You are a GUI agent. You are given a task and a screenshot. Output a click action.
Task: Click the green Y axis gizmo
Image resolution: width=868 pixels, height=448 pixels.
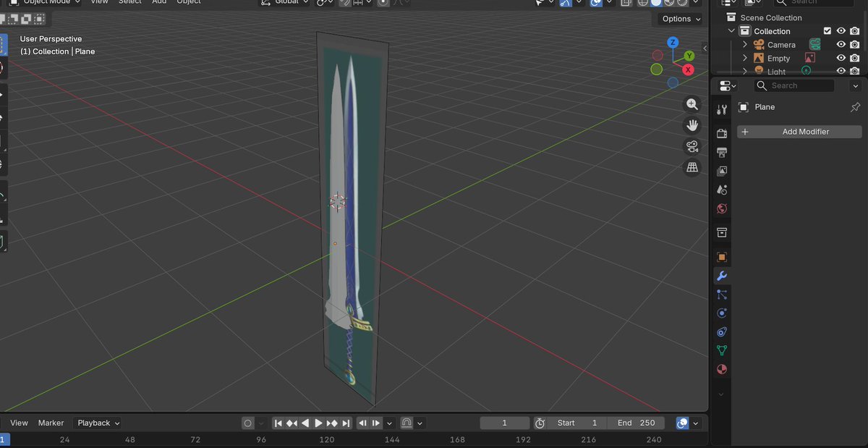pos(689,56)
